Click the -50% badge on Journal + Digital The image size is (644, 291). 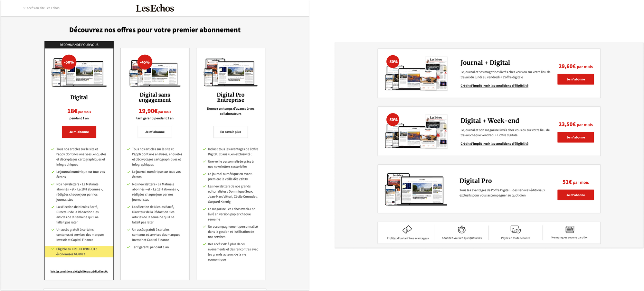[393, 61]
